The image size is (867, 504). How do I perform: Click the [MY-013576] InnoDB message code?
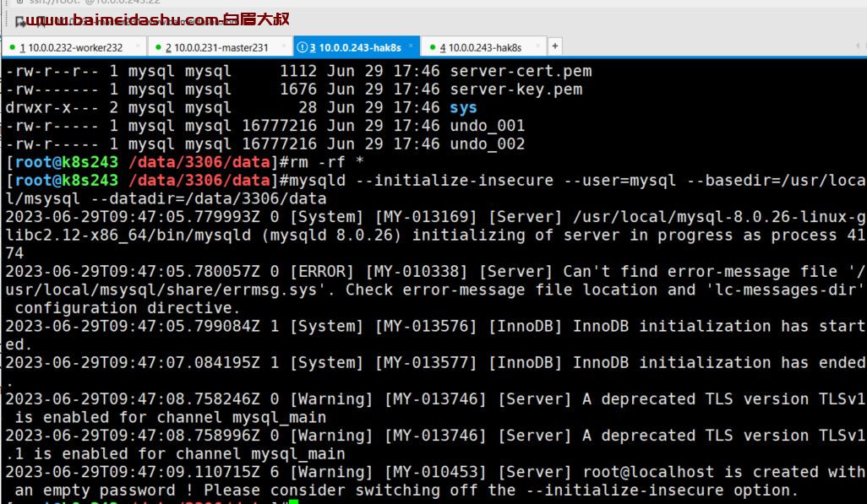[x=426, y=327]
